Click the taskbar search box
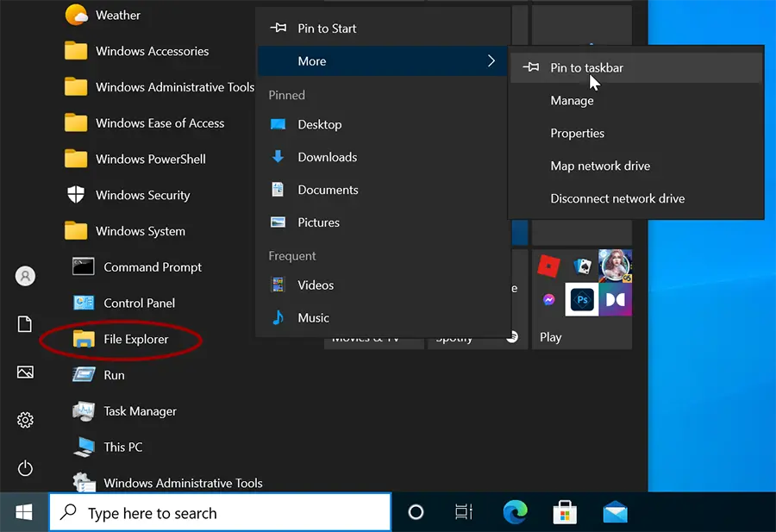 [x=220, y=511]
